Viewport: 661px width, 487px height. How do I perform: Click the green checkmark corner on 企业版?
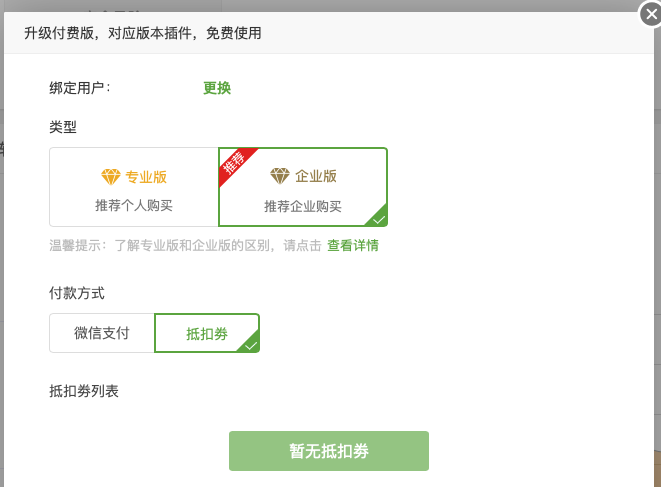(377, 217)
